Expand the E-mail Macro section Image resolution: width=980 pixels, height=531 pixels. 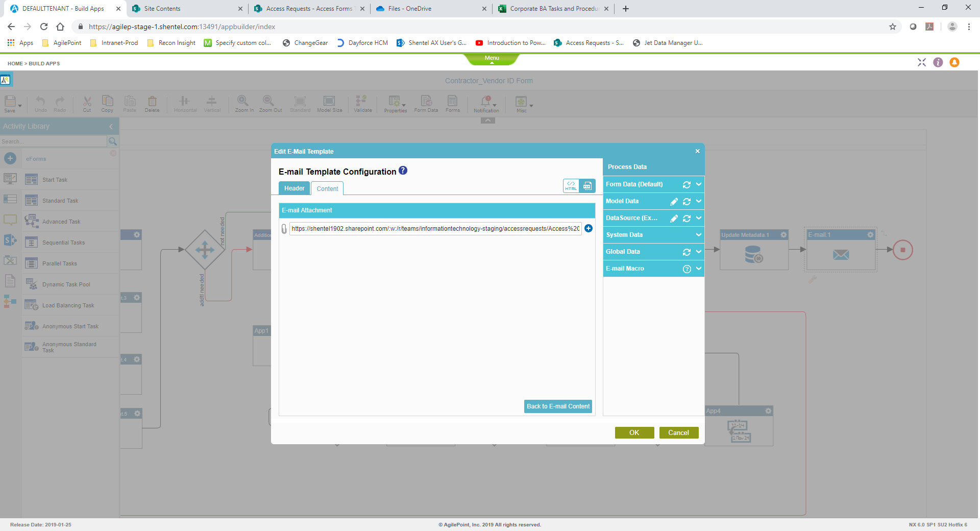pyautogui.click(x=698, y=269)
